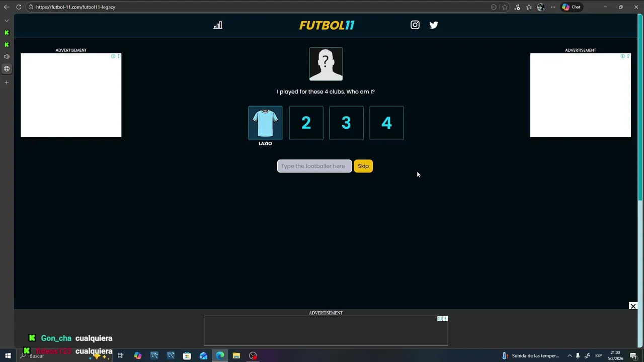
Task: Open address bar more options circle
Action: tap(494, 7)
